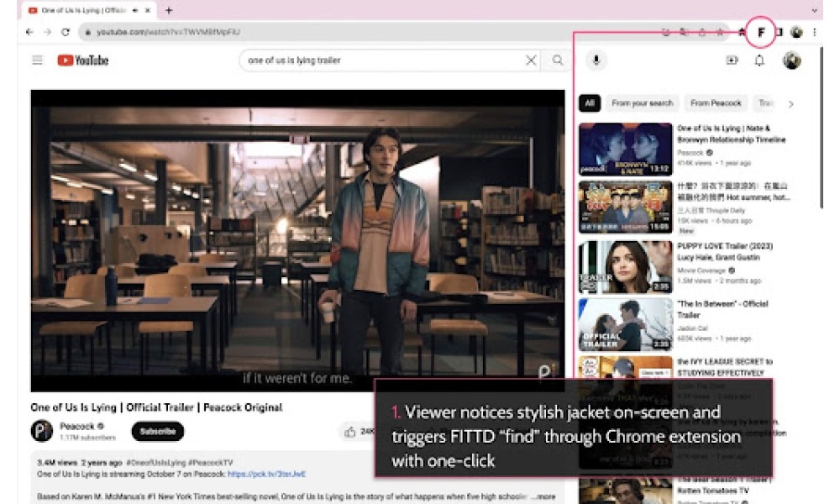Image resolution: width=840 pixels, height=504 pixels.
Task: Click "Movie Coverage" channel name
Action: [701, 270]
